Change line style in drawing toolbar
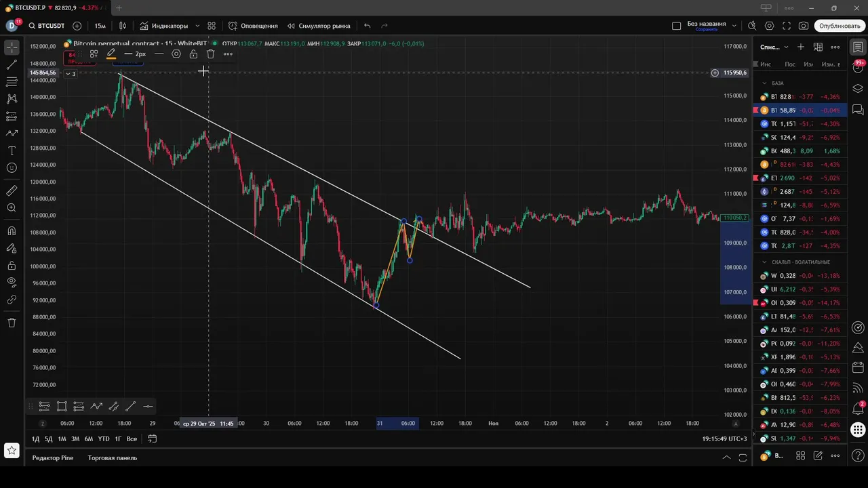The image size is (868, 488). (x=159, y=54)
